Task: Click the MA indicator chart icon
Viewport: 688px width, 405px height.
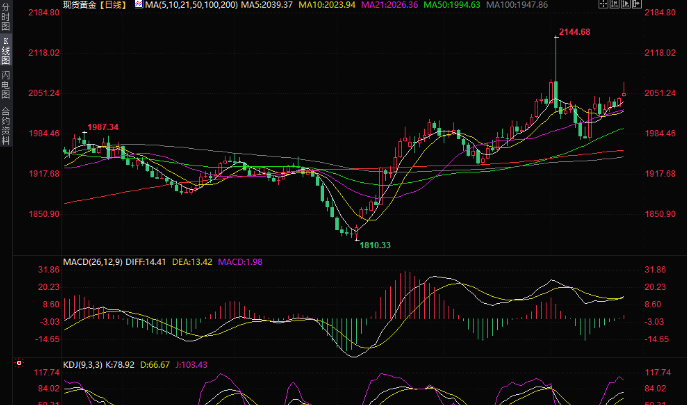Action: coord(139,4)
